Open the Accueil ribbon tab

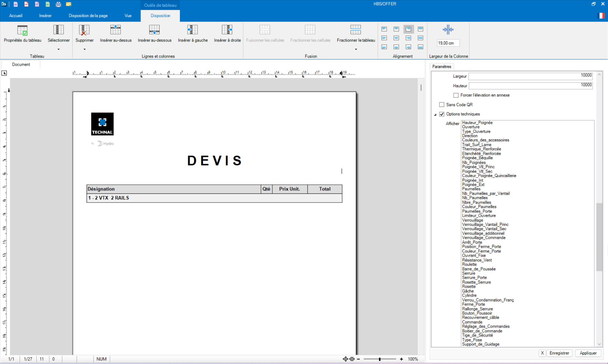coord(16,15)
